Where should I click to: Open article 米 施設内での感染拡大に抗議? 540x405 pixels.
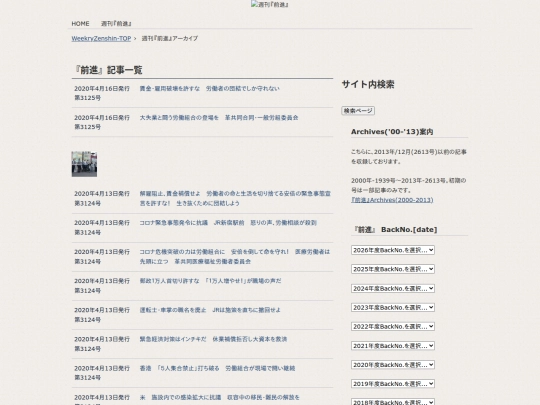(219, 397)
